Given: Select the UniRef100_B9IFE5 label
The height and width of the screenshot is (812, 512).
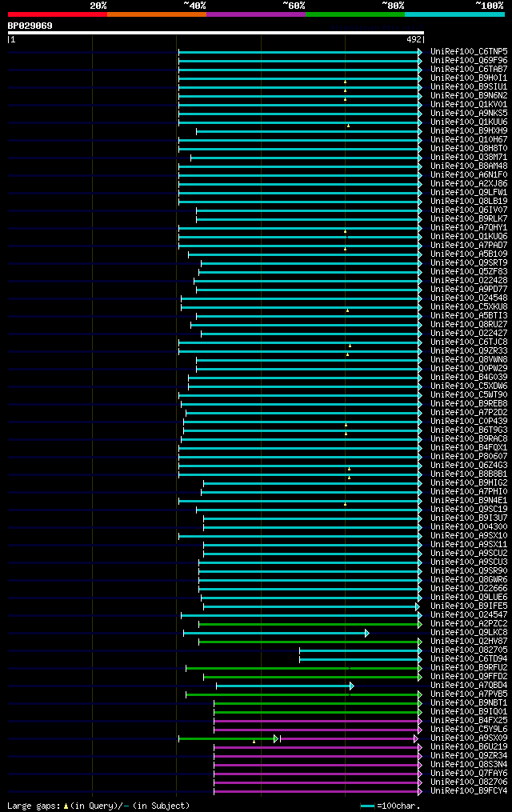Looking at the screenshot, I should pos(469,606).
